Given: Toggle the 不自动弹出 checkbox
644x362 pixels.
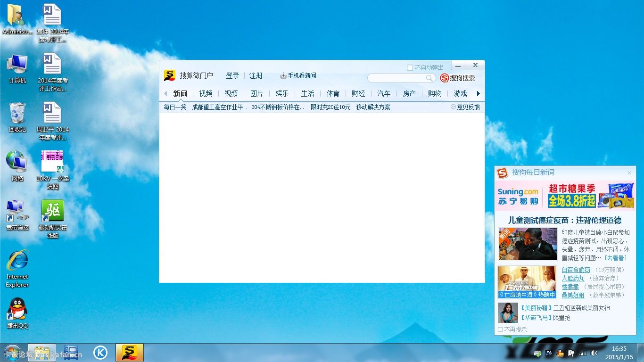Looking at the screenshot, I should [410, 67].
